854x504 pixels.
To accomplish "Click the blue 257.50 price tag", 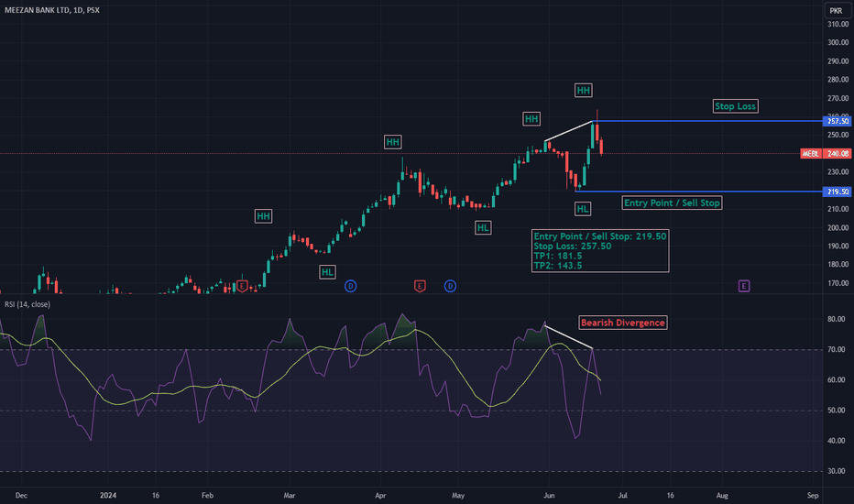I will (x=838, y=121).
